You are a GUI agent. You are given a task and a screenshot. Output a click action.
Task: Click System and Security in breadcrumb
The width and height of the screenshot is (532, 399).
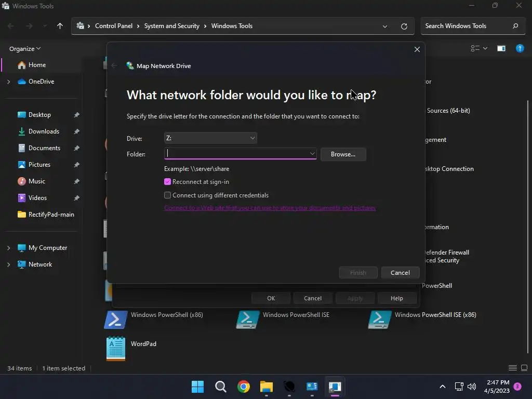pyautogui.click(x=171, y=26)
